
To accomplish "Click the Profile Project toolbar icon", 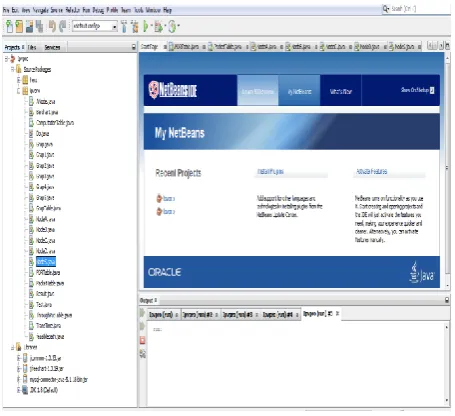I will pos(172,26).
